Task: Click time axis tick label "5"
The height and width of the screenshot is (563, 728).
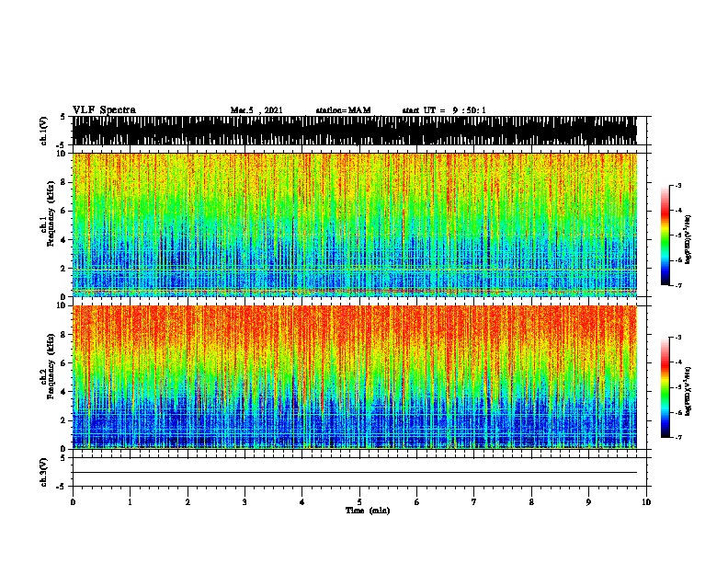Action: [359, 502]
